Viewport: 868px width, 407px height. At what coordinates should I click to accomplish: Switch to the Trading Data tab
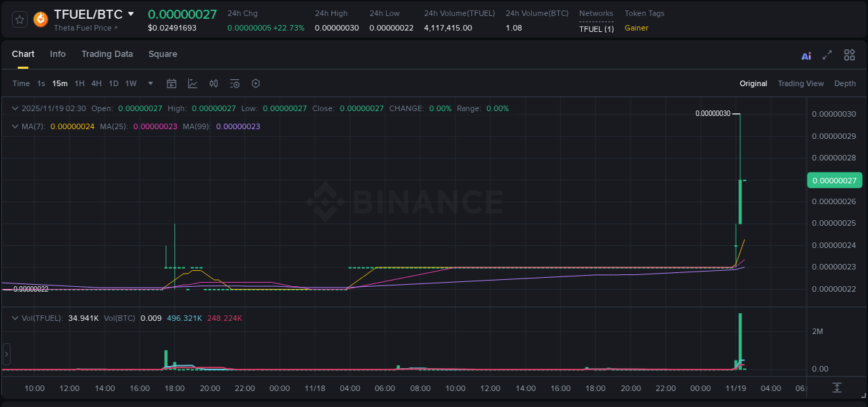tap(107, 54)
